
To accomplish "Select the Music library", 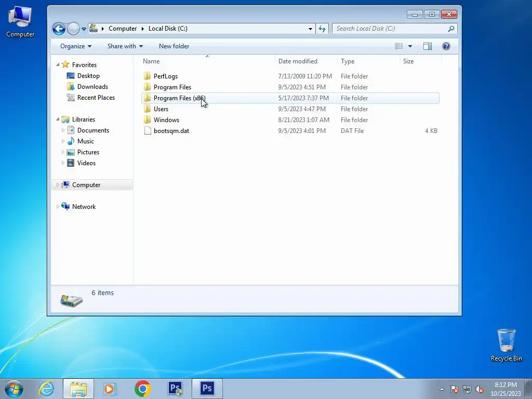I will [86, 141].
